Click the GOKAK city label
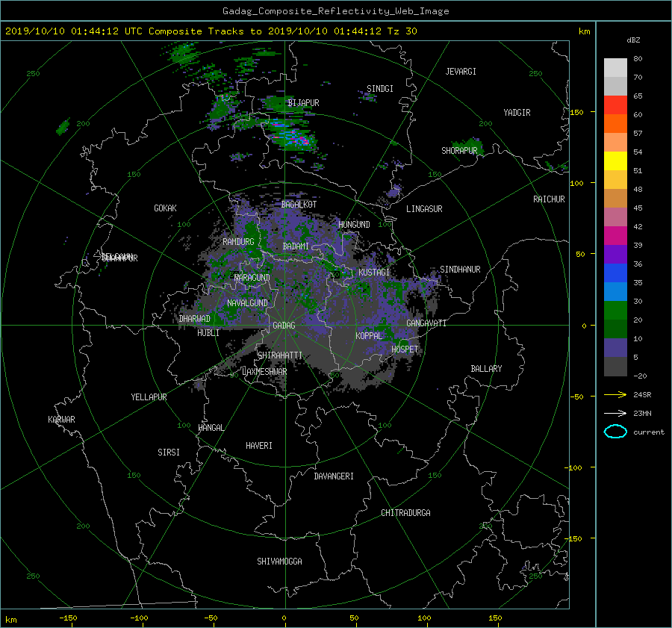Screen dimensions: 672x628 pyautogui.click(x=166, y=208)
